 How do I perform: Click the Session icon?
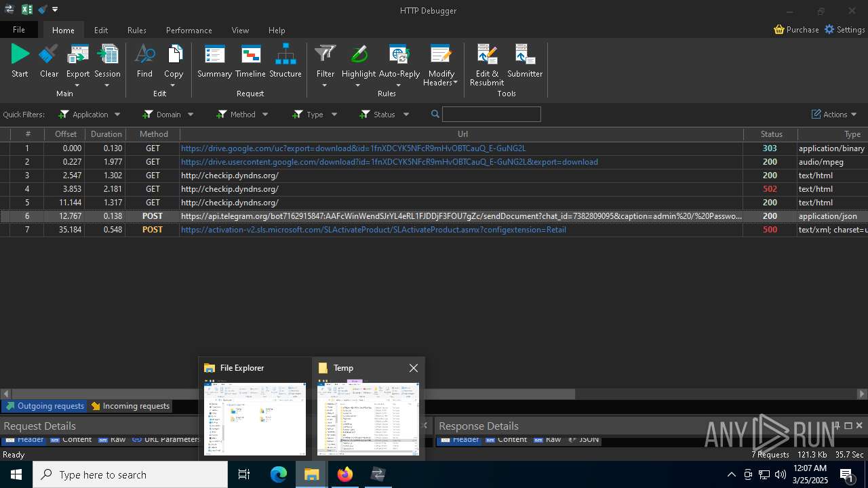[107, 54]
